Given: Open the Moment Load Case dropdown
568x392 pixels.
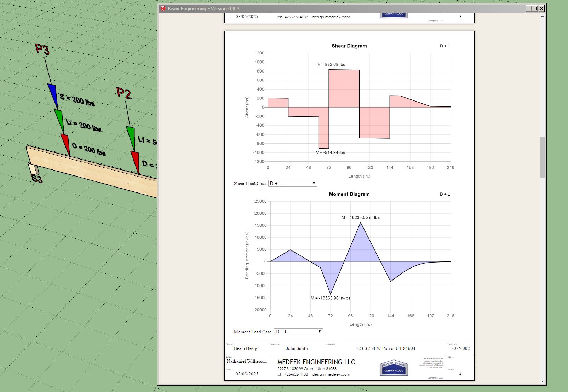Looking at the screenshot, I should coord(298,332).
